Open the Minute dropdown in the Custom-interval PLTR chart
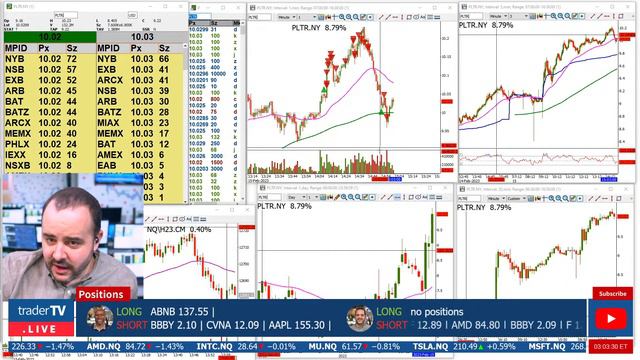 [496, 198]
